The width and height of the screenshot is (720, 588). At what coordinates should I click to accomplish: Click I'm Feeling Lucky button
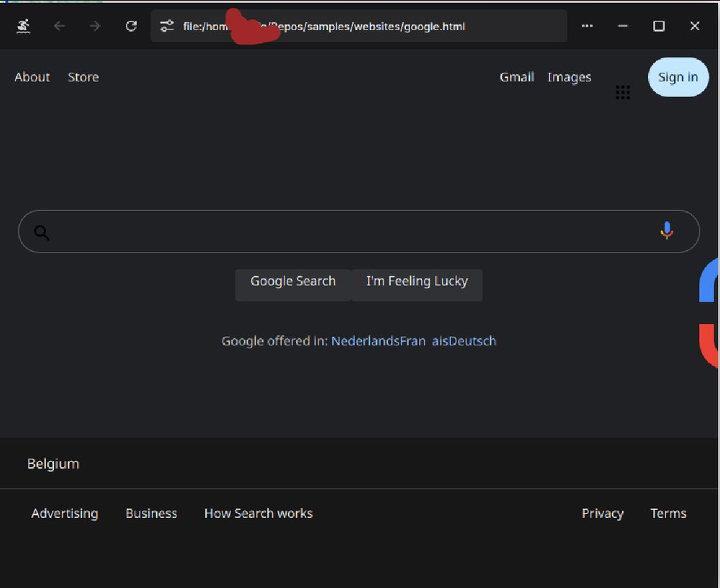pos(417,285)
